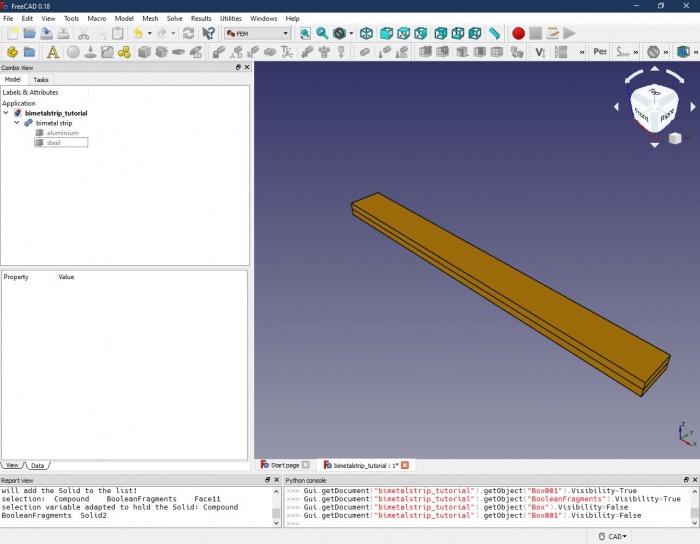This screenshot has width=700, height=544.
Task: Select bimetal strip tree item
Action: tap(54, 123)
